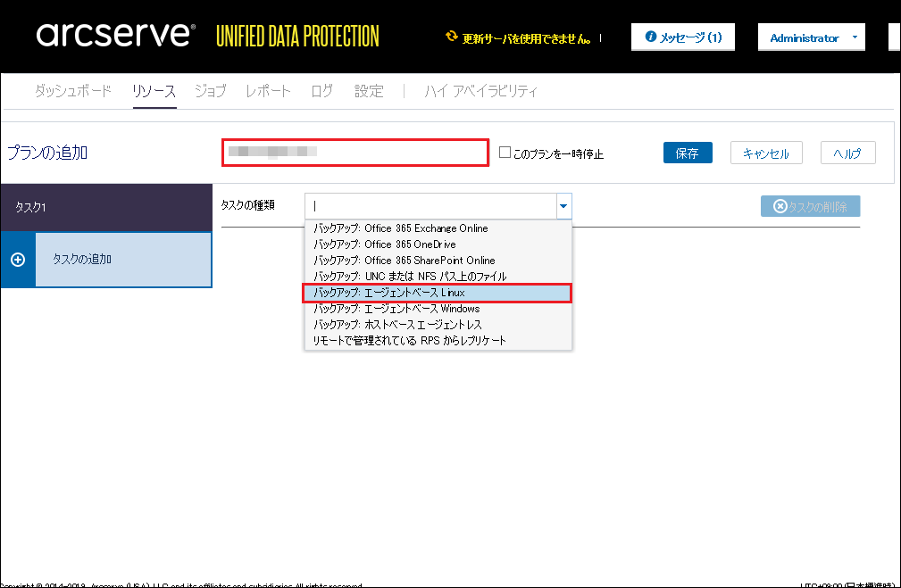Select Office 365 Exchange Online backup option
901x588 pixels.
click(x=438, y=228)
